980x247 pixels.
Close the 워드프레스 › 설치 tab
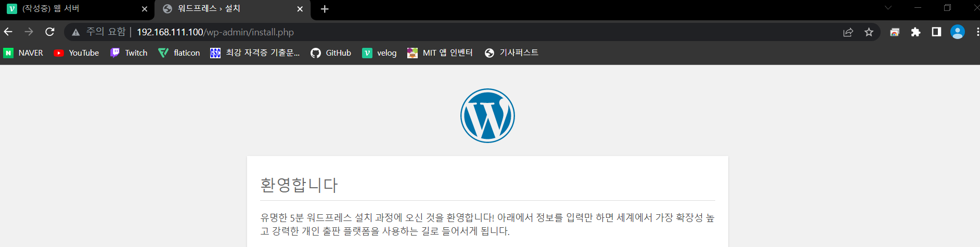tap(300, 9)
